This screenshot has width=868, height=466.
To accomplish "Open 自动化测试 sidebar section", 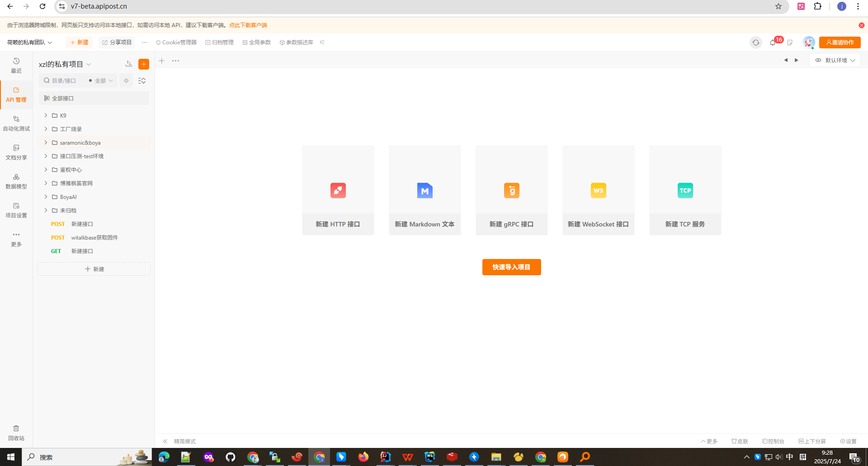I will coord(16,123).
